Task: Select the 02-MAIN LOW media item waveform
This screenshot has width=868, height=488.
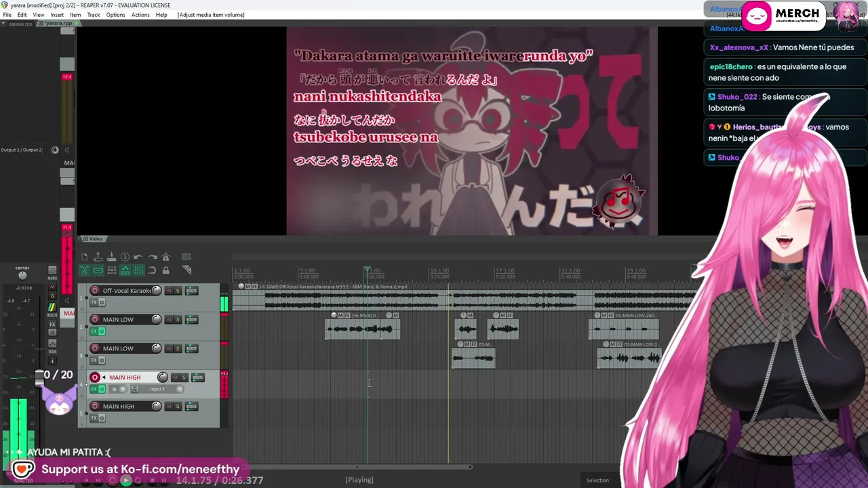Action: [623, 330]
